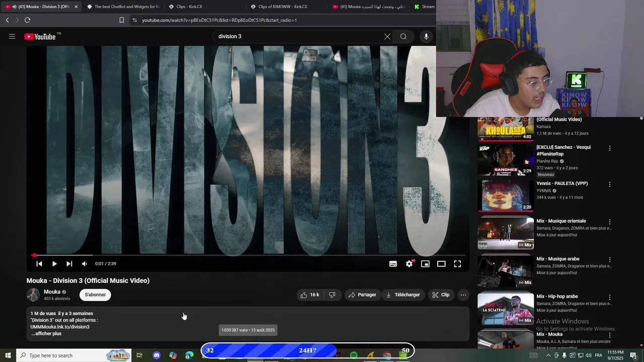The width and height of the screenshot is (644, 362).
Task: Open the KHOULASSA video thumbnail
Action: (505, 129)
